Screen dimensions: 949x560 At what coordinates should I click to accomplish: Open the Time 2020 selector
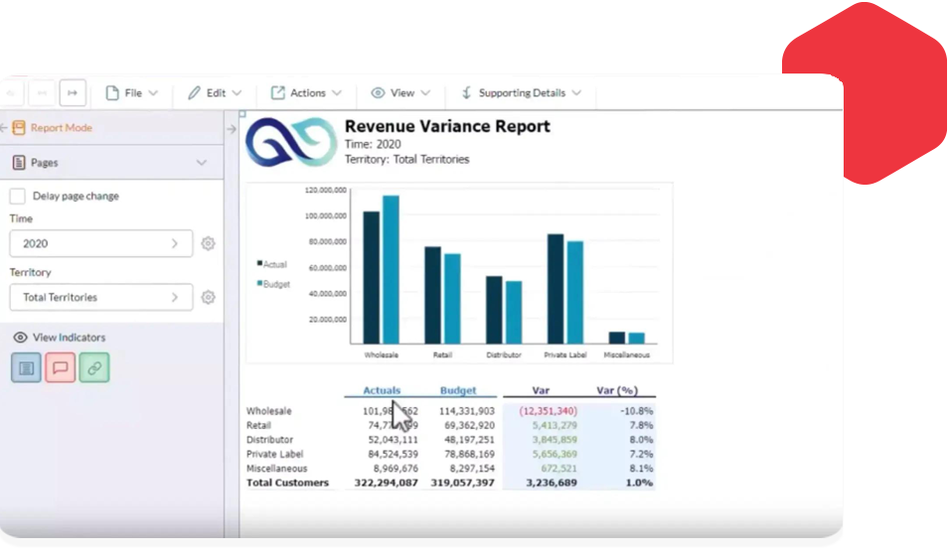(100, 243)
